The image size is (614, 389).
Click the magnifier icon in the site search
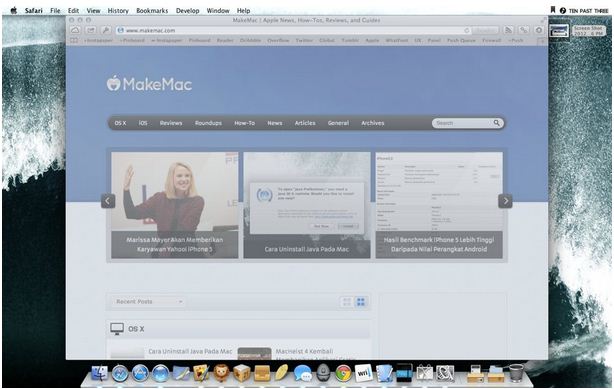tap(497, 123)
